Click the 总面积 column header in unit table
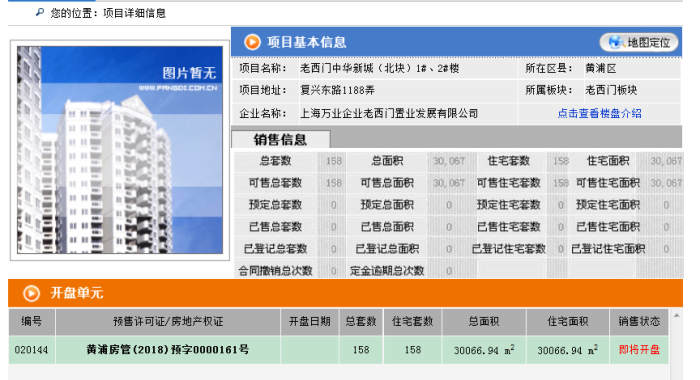Screen dimensions: 700x380 484,322
